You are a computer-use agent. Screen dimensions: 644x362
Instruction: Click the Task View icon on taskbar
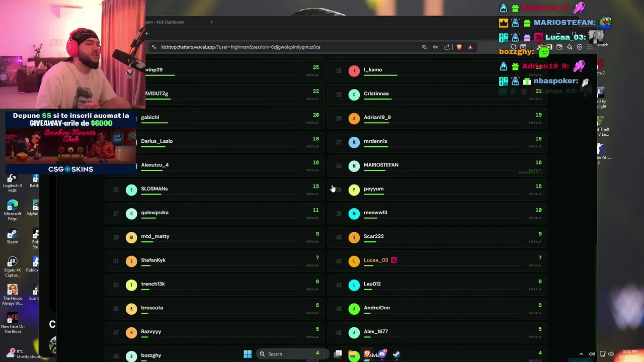[x=338, y=354]
